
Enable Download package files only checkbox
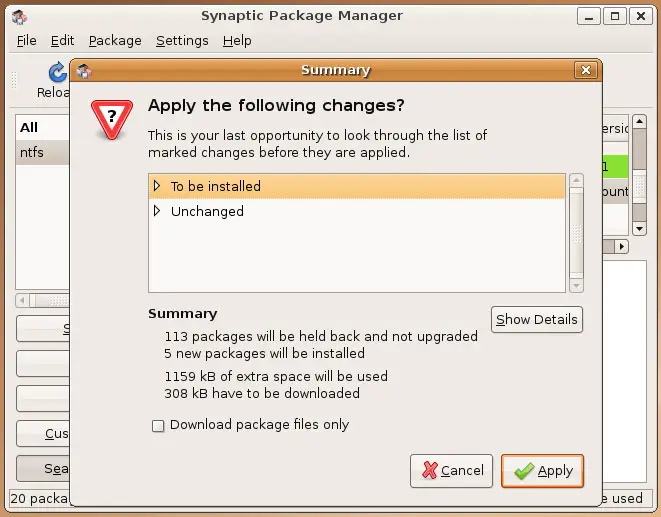click(x=158, y=425)
